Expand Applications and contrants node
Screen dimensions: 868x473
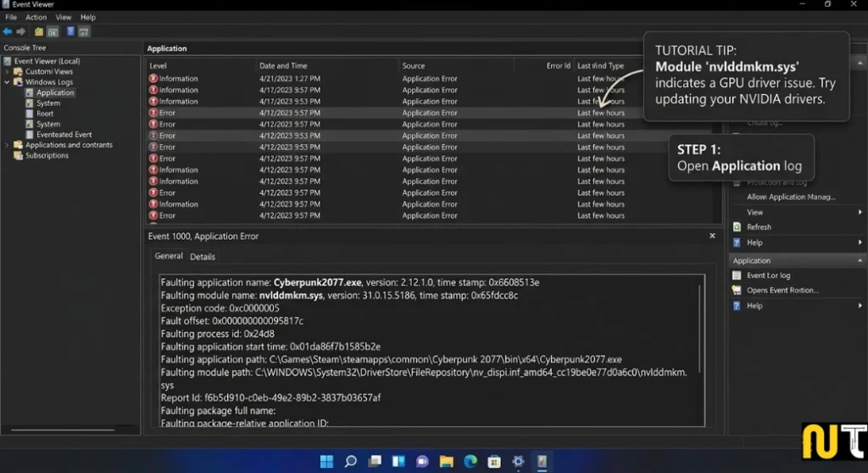point(7,145)
